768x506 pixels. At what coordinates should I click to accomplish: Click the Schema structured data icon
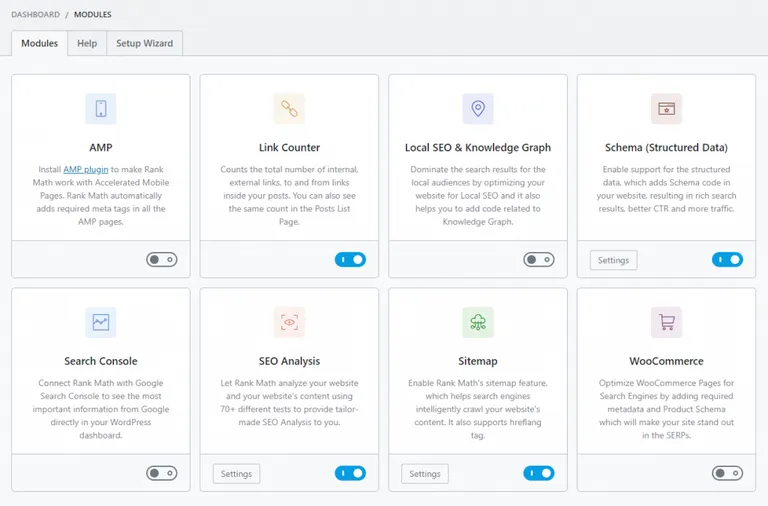[667, 109]
